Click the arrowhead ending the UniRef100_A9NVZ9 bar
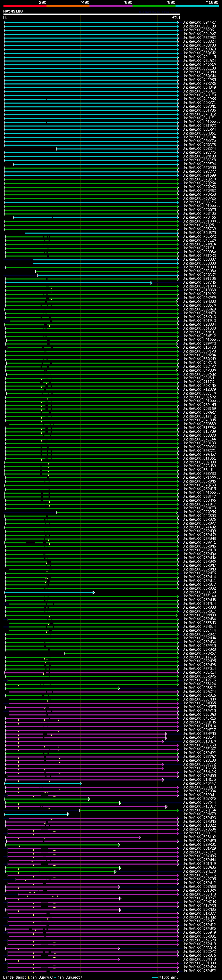222x980 pixels. pos(68,814)
